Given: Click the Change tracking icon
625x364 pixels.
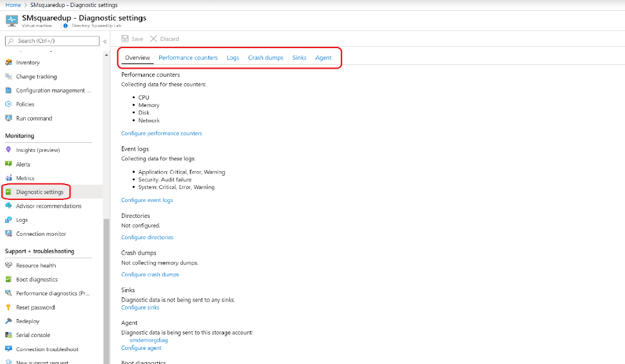Looking at the screenshot, I should click(x=8, y=76).
